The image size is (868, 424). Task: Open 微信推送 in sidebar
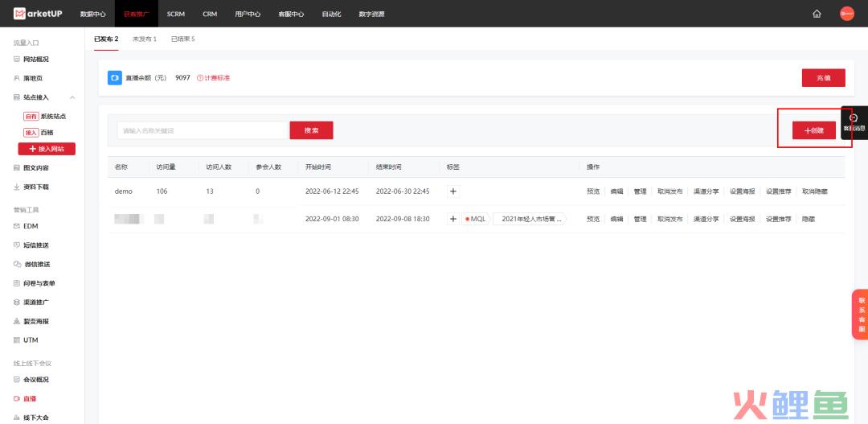coord(35,265)
